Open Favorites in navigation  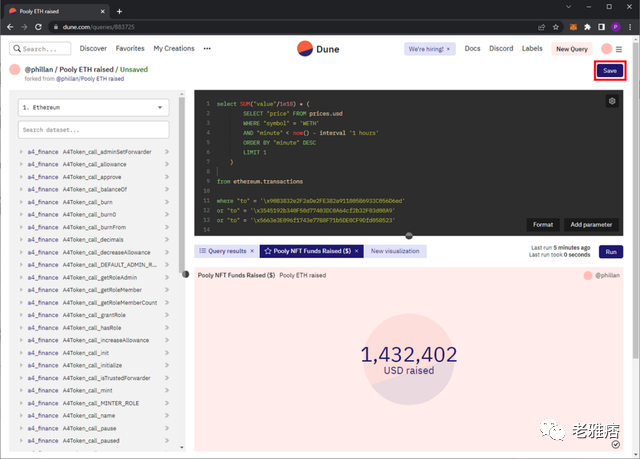[x=130, y=49]
